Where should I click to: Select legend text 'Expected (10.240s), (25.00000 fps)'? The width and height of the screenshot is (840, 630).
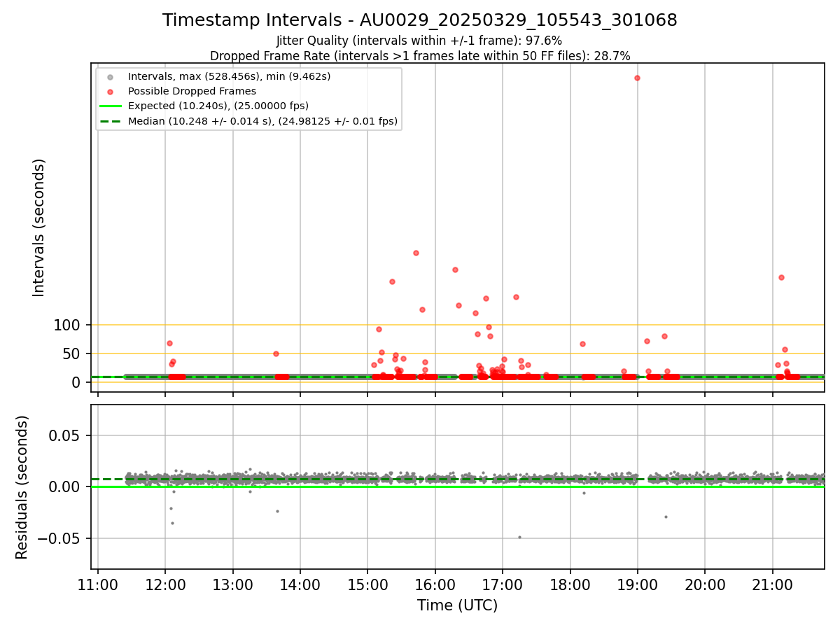tap(218, 106)
